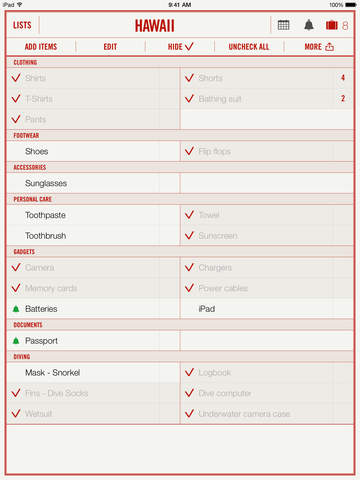Screen dimensions: 360x480
Task: Open the Add Items menu
Action: (41, 47)
